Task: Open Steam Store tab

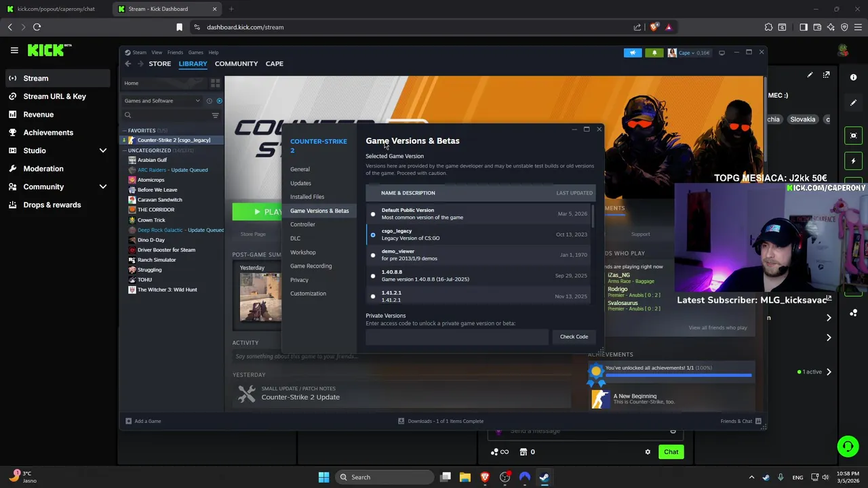Action: [160, 64]
